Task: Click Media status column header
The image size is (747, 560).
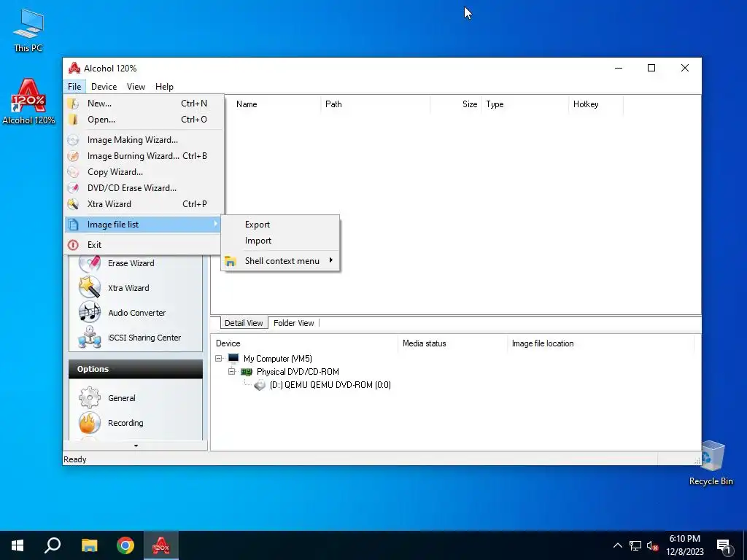Action: [x=452, y=343]
